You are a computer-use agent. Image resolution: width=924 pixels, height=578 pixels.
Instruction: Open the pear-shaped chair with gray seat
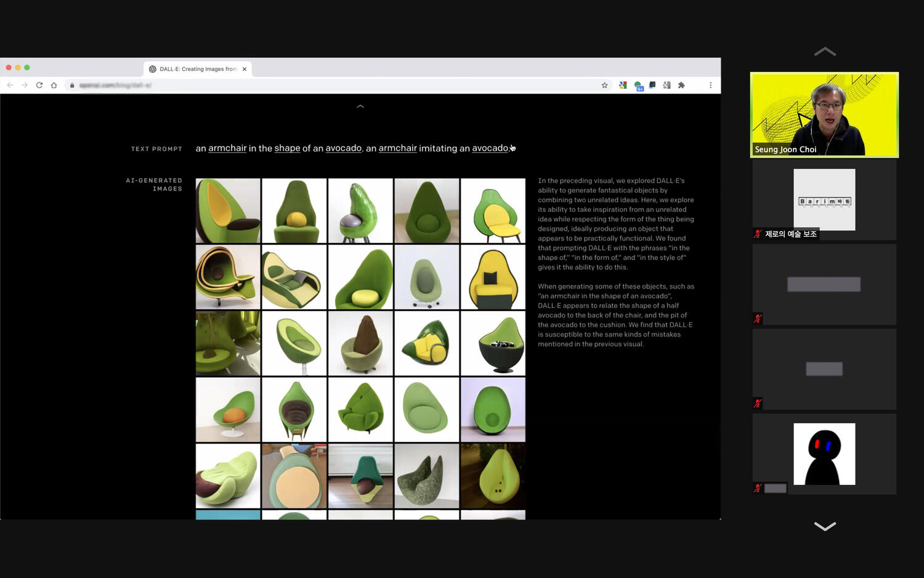[x=360, y=211]
